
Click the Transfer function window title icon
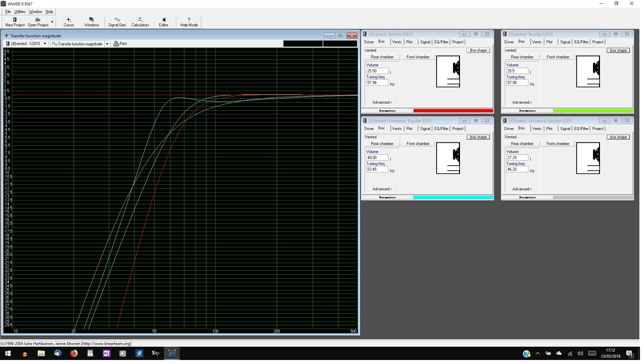(6, 36)
